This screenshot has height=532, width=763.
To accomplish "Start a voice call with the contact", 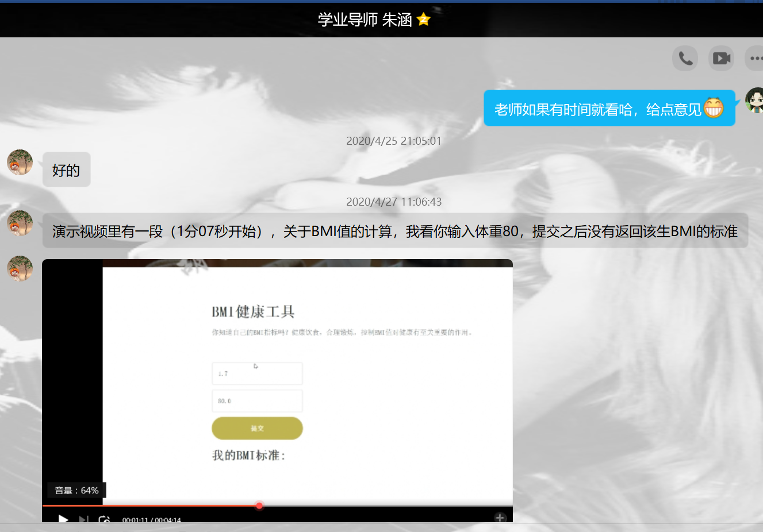I will tap(685, 58).
